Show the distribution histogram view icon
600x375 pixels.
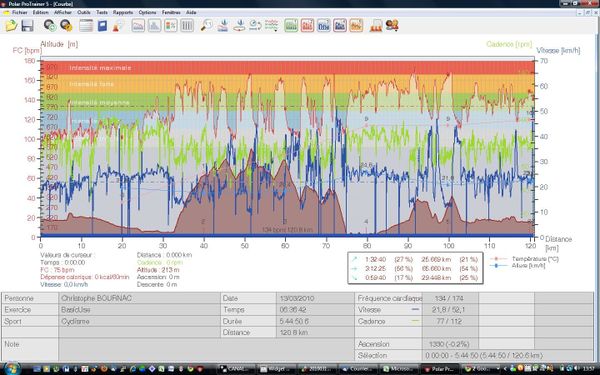point(154,26)
